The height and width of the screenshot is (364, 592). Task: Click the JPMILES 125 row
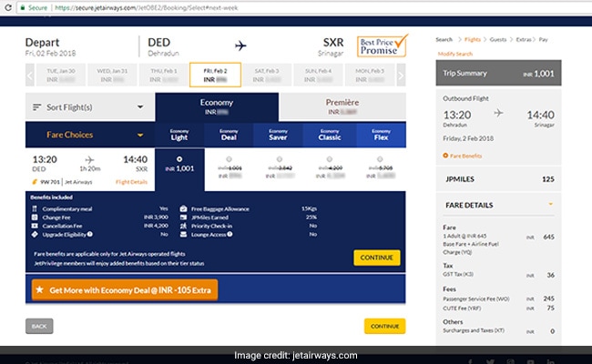click(498, 179)
